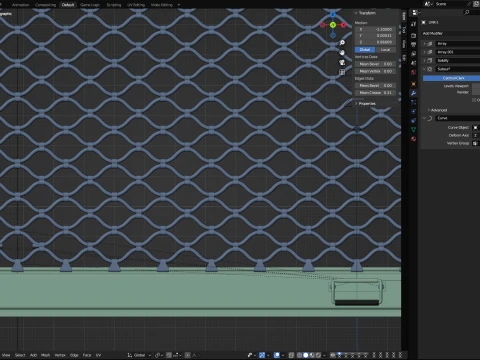This screenshot has width=480, height=360.
Task: Select material preview shading mode
Action: click(312, 355)
